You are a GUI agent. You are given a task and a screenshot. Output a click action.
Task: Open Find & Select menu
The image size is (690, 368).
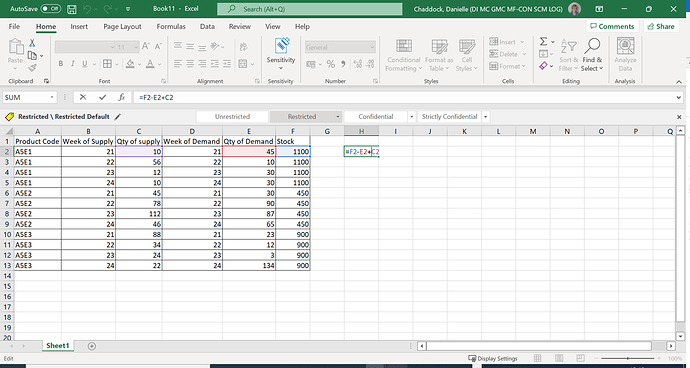[592, 55]
